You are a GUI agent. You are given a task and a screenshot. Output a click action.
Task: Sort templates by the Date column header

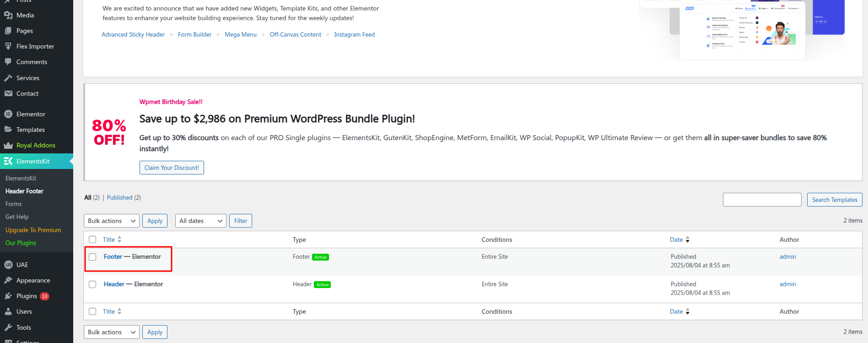676,240
